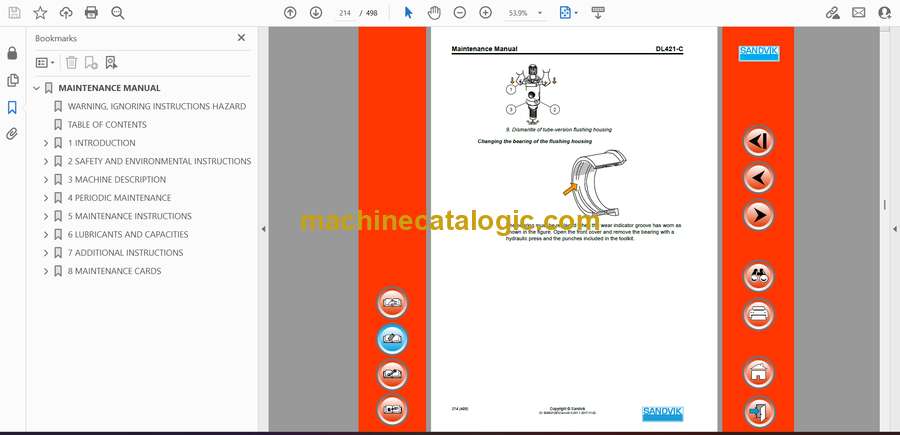Click the third manual-selection round button
900x435 pixels.
(x=393, y=374)
